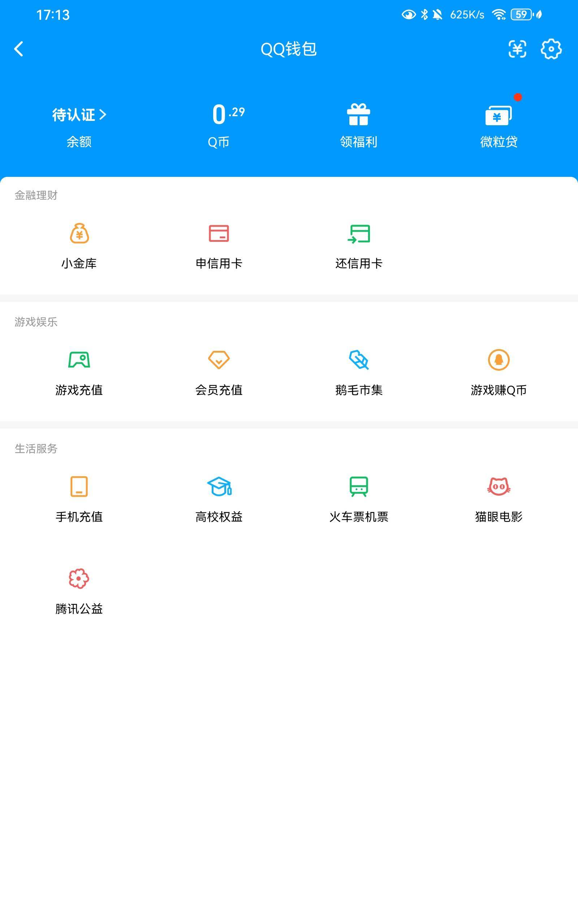The width and height of the screenshot is (578, 924).
Task: Open 猫眼电影 cat icon
Action: 499,487
